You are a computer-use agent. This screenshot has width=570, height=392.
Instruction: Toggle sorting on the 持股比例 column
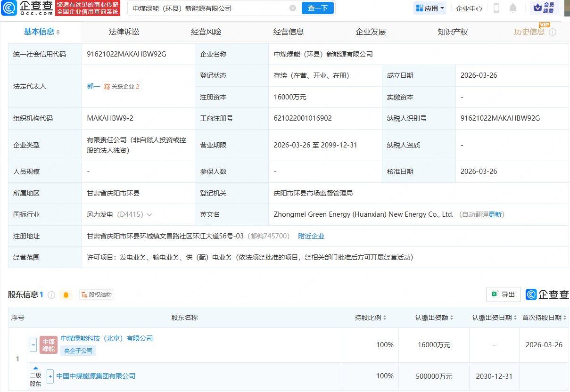click(385, 317)
